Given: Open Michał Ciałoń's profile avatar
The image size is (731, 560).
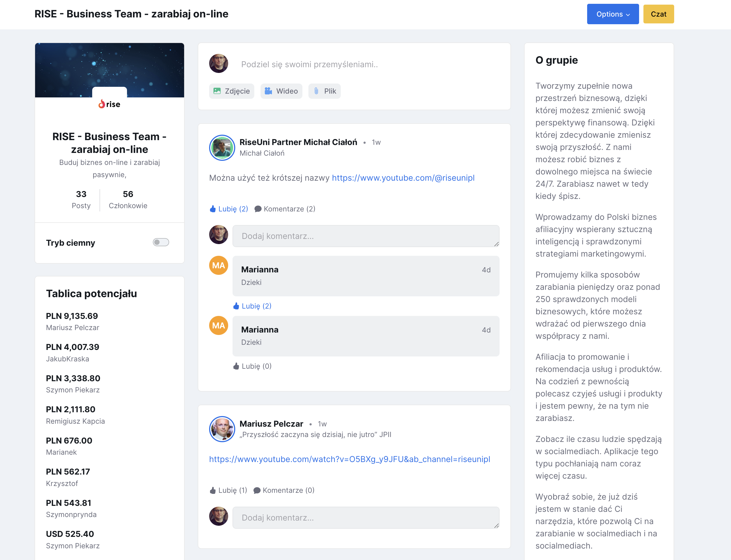Looking at the screenshot, I should coord(222,148).
